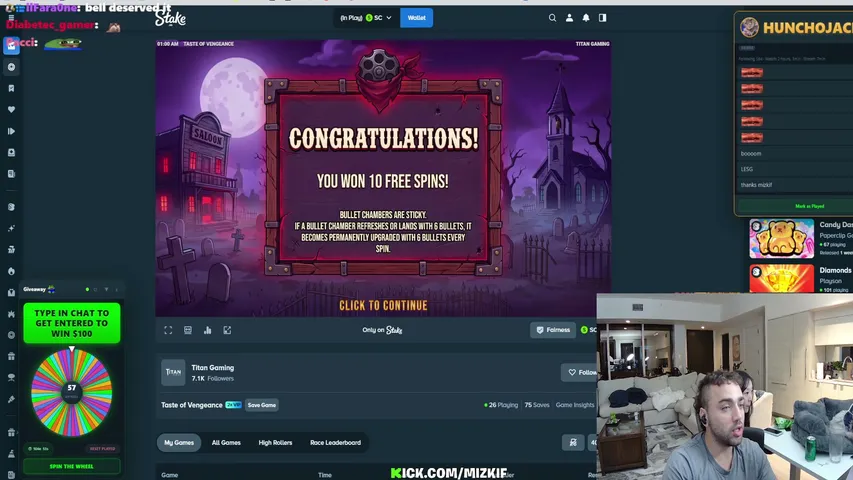Open the Titan Gaming provider name link

213,368
